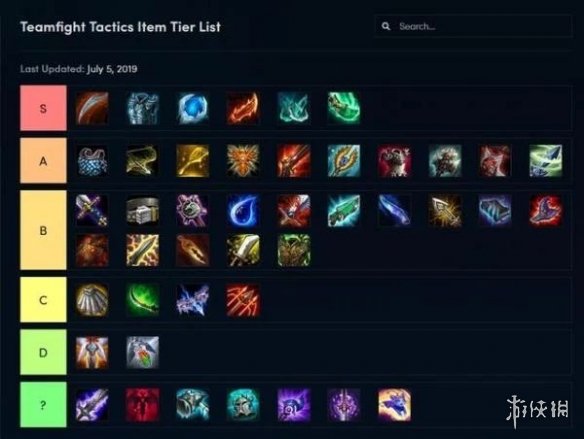
Task: Select the first winged item in D tier
Action: click(92, 352)
